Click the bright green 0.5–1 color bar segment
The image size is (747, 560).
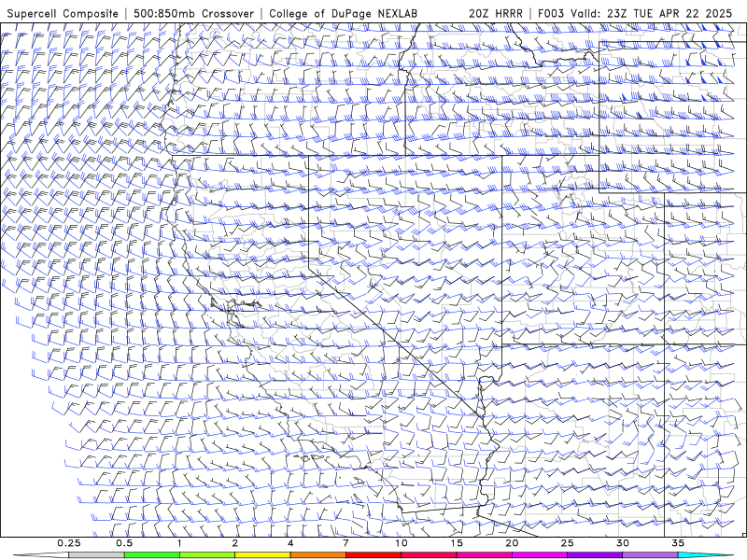pos(152,555)
